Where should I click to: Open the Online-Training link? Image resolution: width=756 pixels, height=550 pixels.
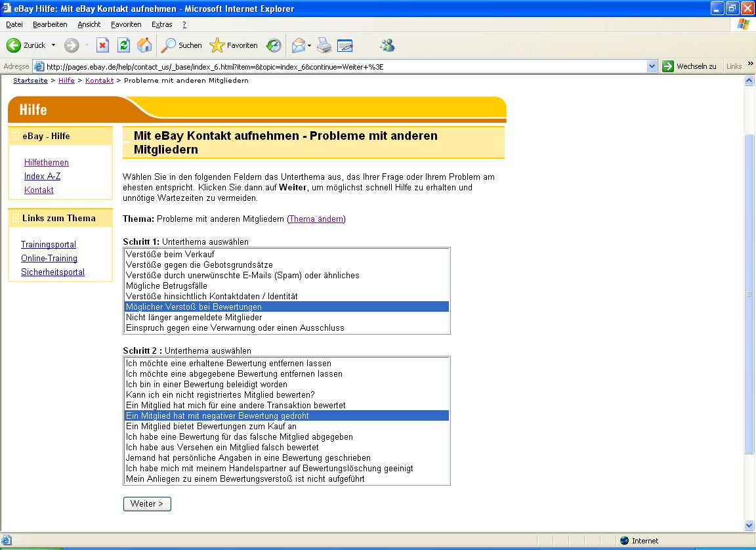pyautogui.click(x=49, y=259)
